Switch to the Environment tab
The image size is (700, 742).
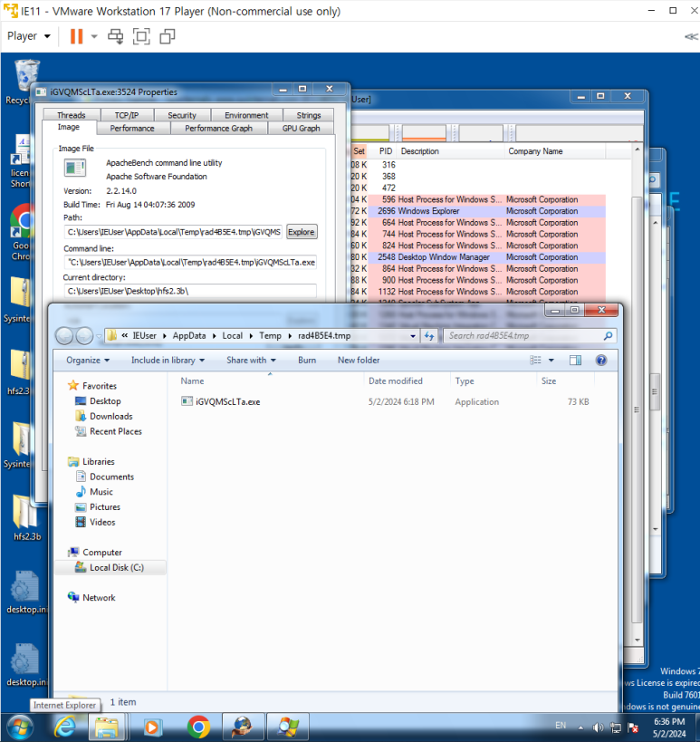pos(246,115)
